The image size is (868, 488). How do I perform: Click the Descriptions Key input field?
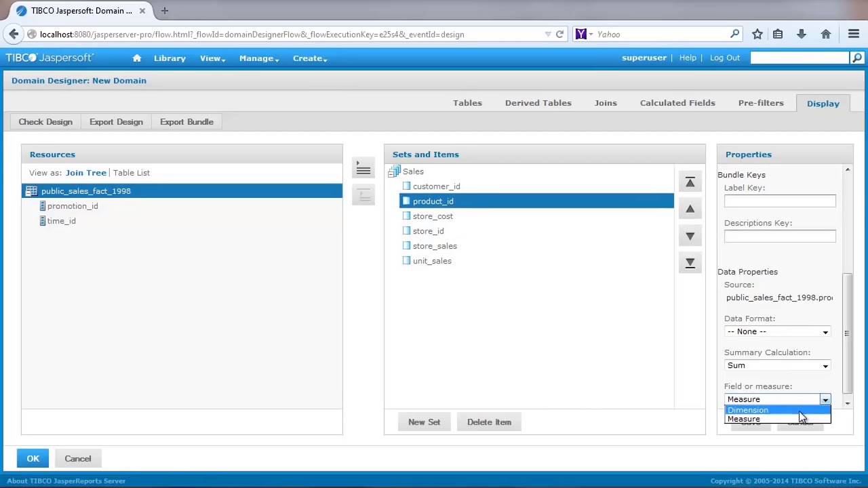[x=780, y=236]
